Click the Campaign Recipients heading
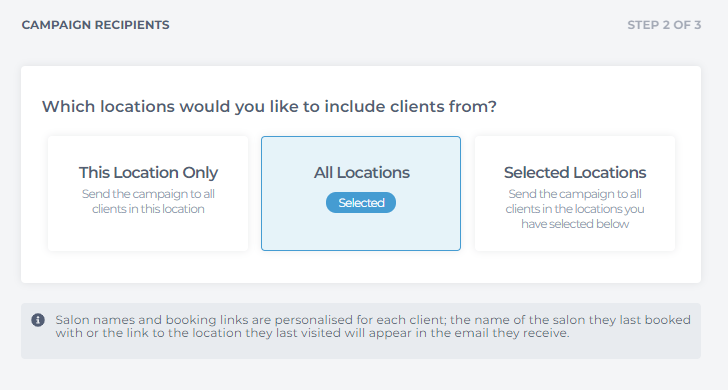728x390 pixels. 96,25
